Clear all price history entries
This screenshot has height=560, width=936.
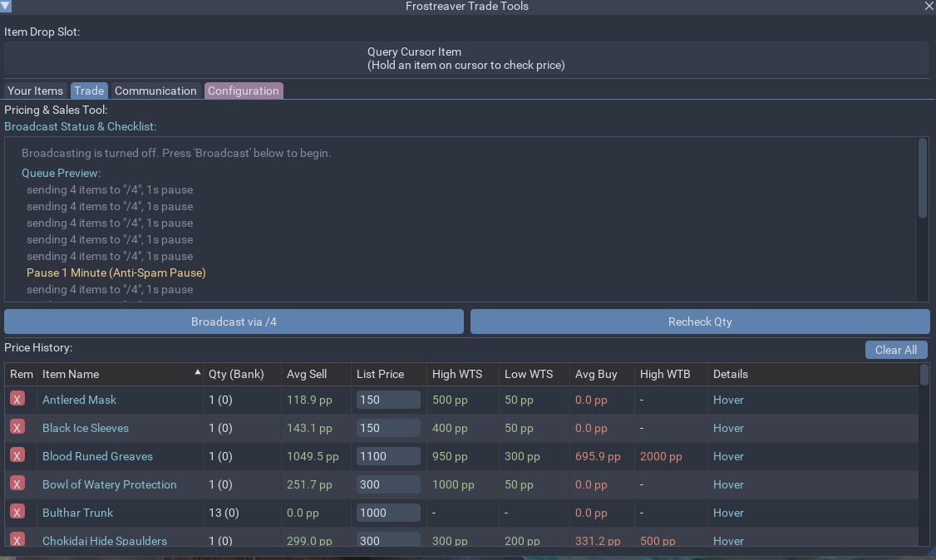click(896, 350)
